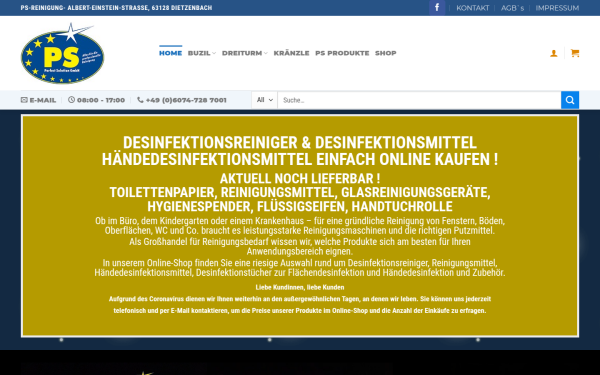The image size is (600, 375).
Task: Click the PS Perfect Solution logo
Action: (62, 54)
